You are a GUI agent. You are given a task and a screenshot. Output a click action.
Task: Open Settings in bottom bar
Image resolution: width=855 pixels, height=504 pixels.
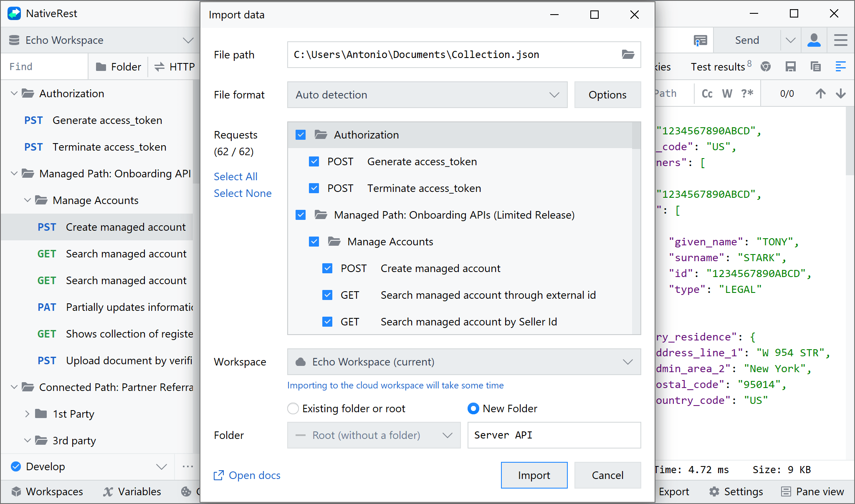coord(736,491)
